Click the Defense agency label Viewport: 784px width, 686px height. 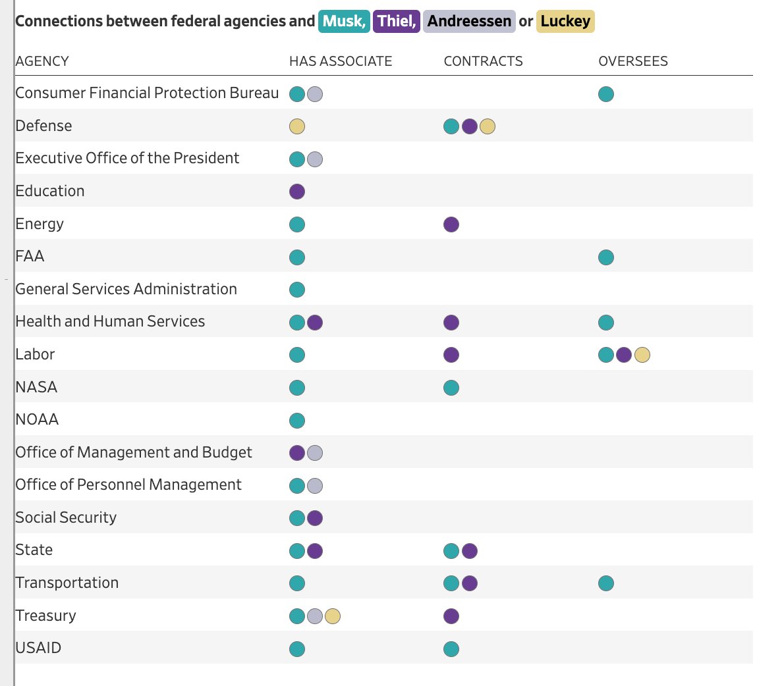43,126
